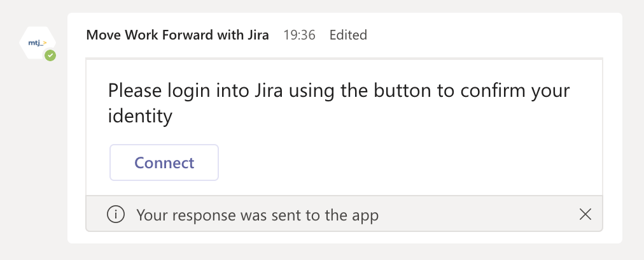Viewport: 644px width, 260px height.
Task: Click the 19:36 message timestamp
Action: tap(299, 35)
